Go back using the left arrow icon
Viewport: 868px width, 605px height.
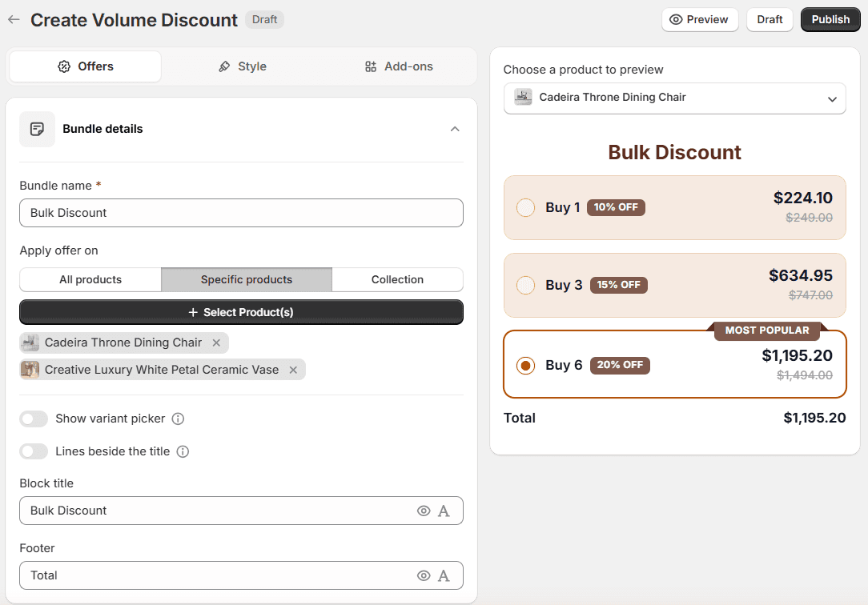[14, 20]
